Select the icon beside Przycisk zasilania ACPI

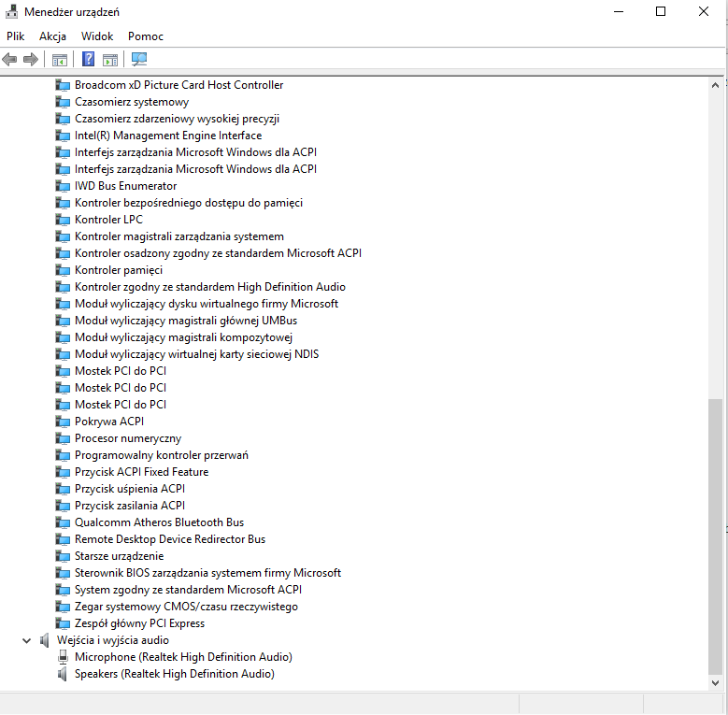(63, 506)
